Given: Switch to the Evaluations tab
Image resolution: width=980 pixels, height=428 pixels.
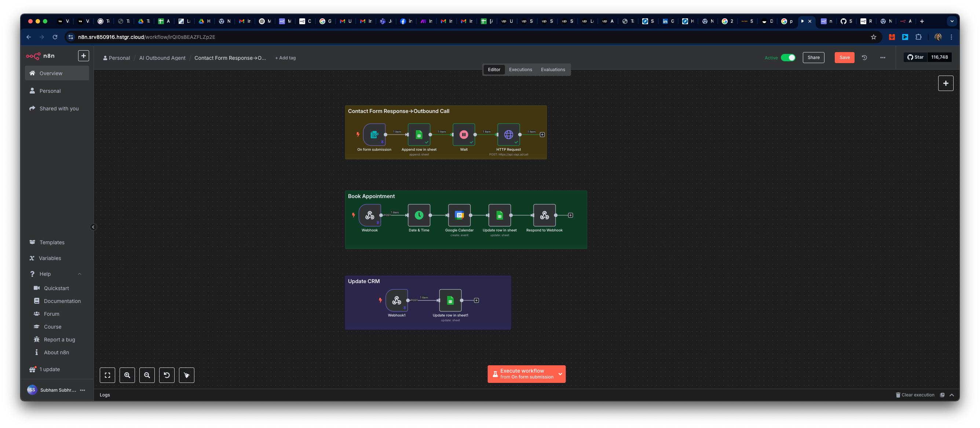Looking at the screenshot, I should pos(553,70).
